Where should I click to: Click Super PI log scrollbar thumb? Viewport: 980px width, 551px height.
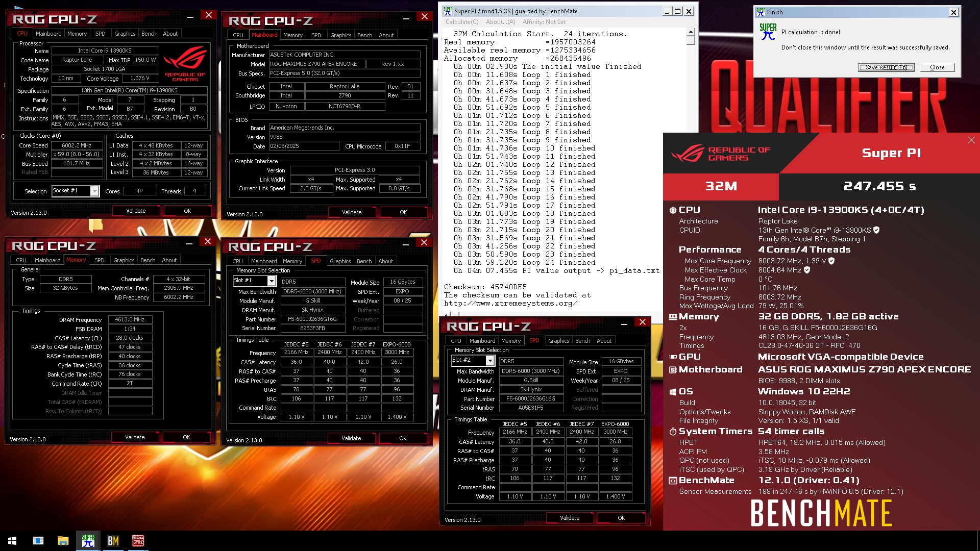[x=691, y=40]
